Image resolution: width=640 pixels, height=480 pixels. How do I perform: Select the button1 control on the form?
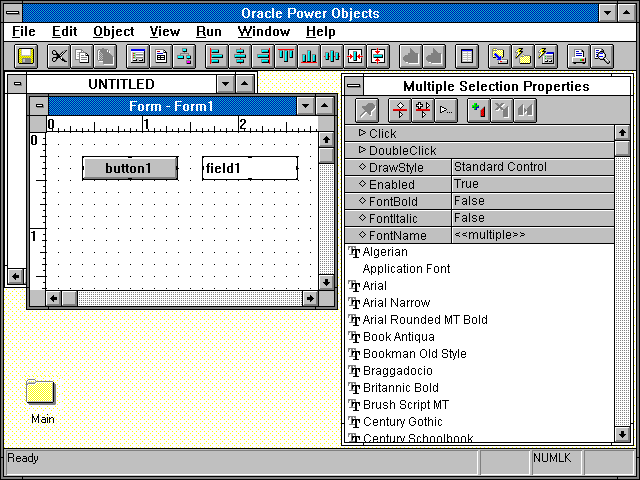pyautogui.click(x=129, y=168)
